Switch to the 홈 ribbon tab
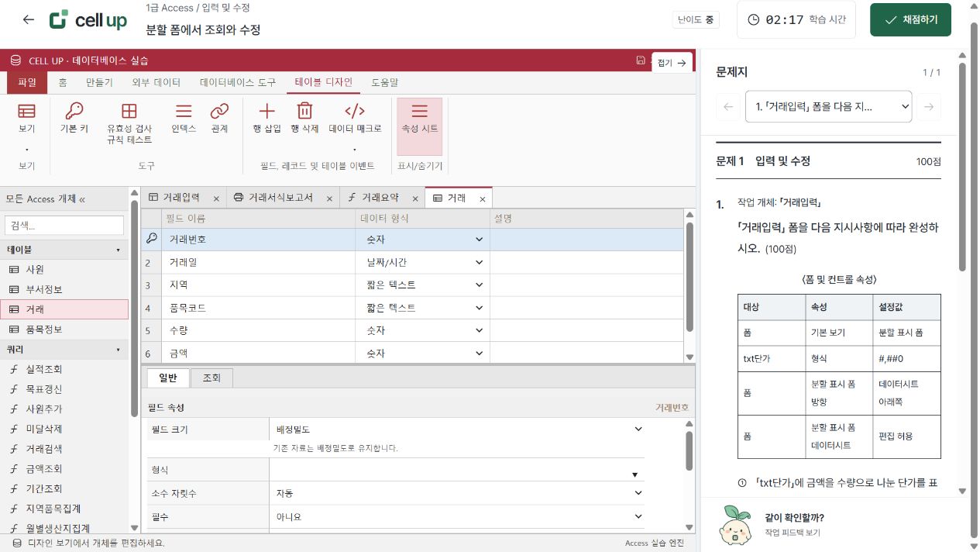Image resolution: width=980 pixels, height=552 pixels. click(x=63, y=82)
